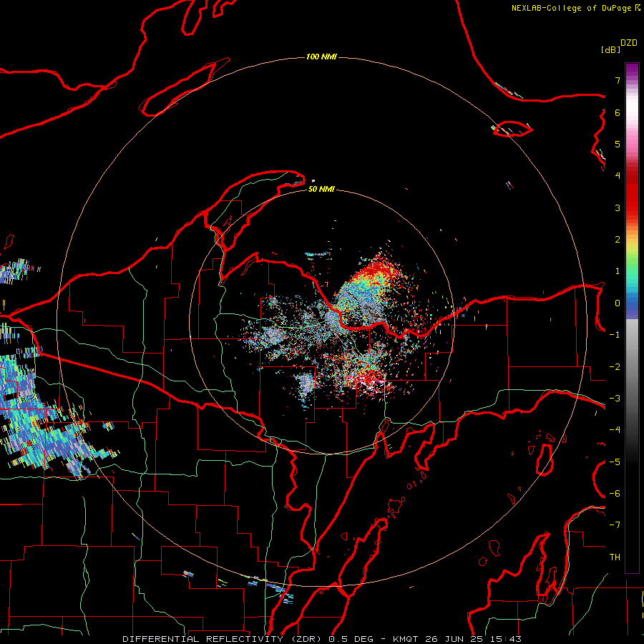The width and height of the screenshot is (644, 644).
Task: Click the -7 value on the color scale
Action: pyautogui.click(x=615, y=525)
